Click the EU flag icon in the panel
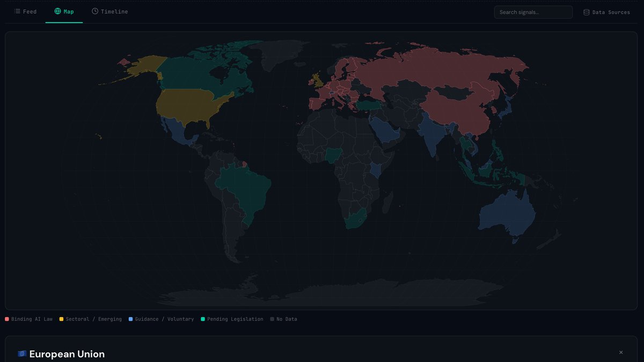644x362 pixels. tap(21, 353)
